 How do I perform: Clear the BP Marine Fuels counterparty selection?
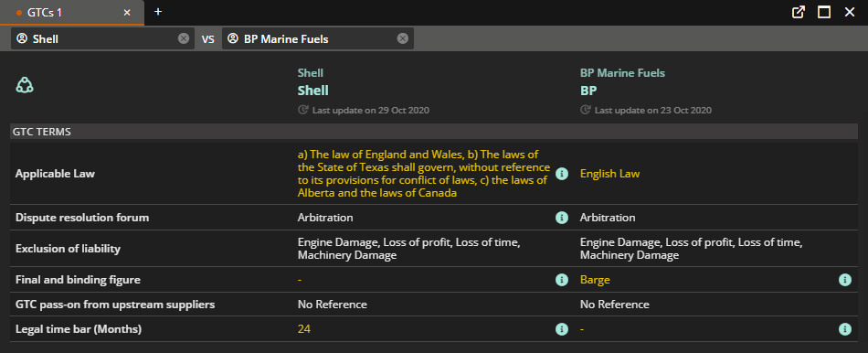[x=403, y=38]
